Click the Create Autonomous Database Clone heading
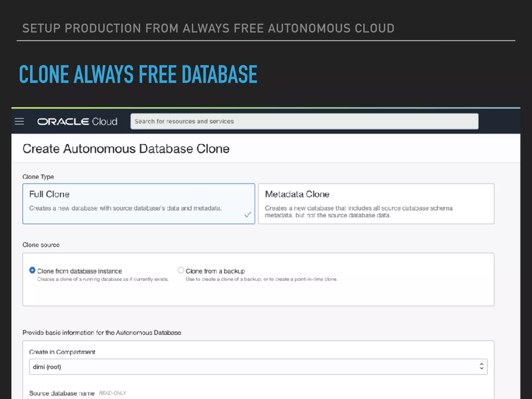 click(126, 149)
